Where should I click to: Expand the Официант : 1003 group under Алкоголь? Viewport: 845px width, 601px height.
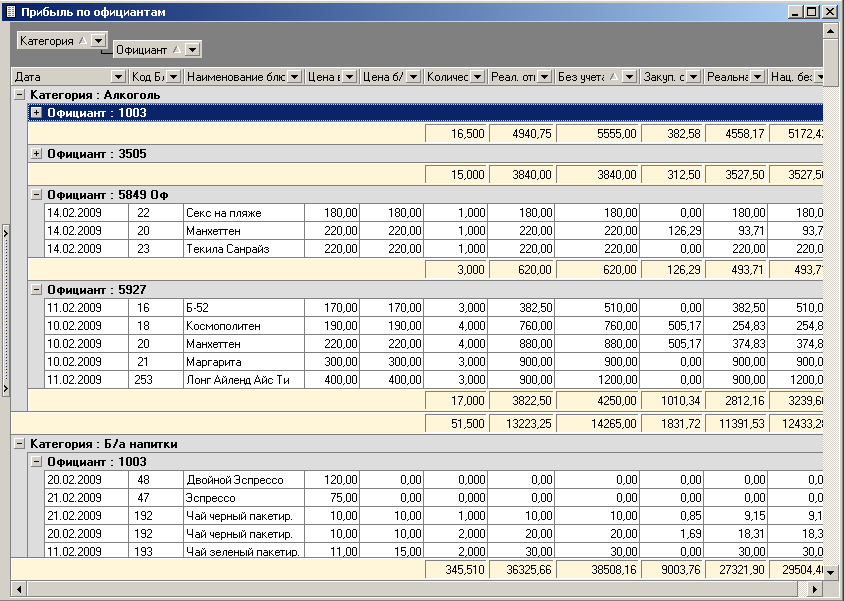tap(37, 113)
